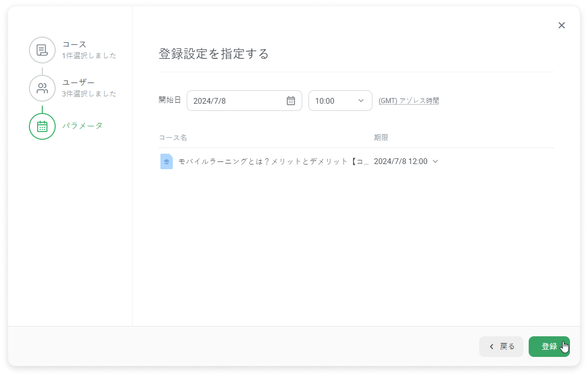Click the 期限 column header
The image size is (588, 376).
(x=381, y=138)
